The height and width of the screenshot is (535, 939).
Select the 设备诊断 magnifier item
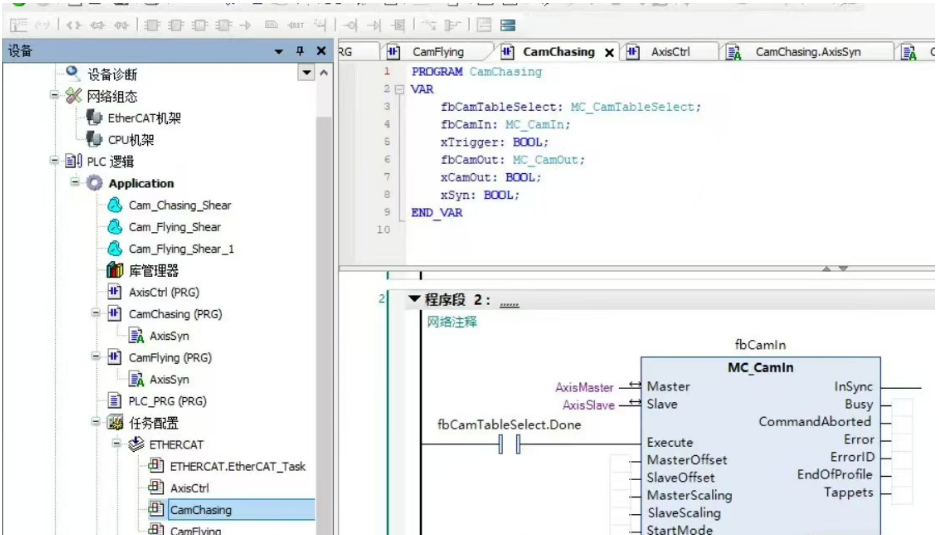tap(111, 74)
